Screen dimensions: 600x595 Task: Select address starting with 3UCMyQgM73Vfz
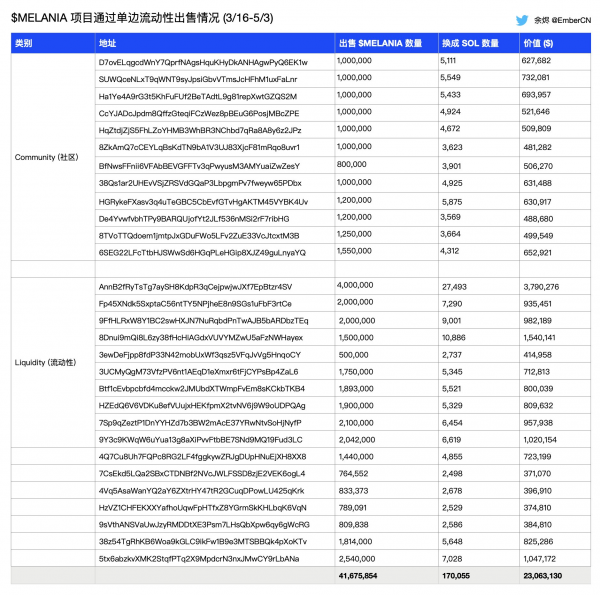tap(198, 372)
